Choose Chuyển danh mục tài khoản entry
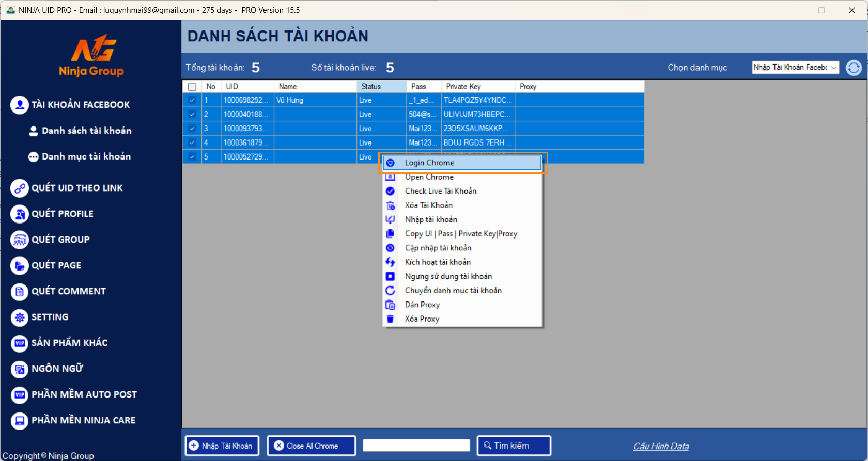Viewport: 868px width, 461px height. pyautogui.click(x=462, y=291)
